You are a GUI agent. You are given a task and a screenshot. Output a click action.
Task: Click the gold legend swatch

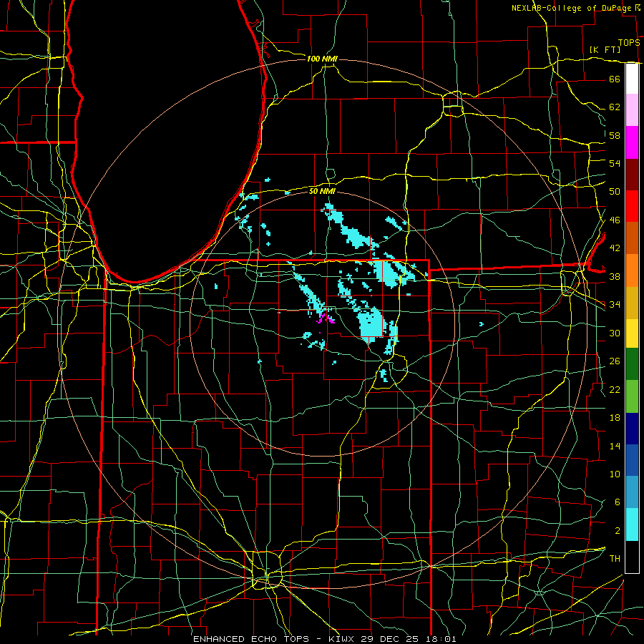(x=632, y=303)
